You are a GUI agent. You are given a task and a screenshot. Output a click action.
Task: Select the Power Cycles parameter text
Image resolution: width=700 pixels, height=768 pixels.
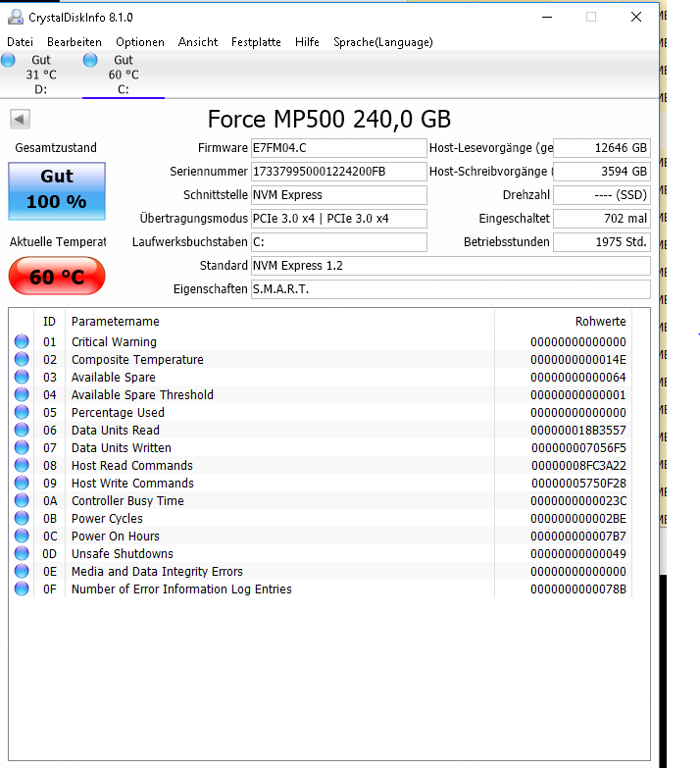[107, 518]
